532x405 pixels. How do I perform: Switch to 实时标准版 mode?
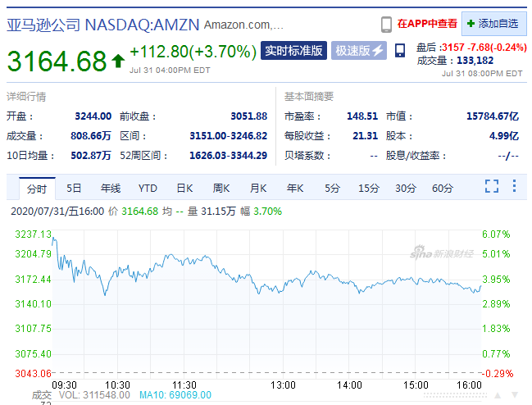pyautogui.click(x=293, y=51)
